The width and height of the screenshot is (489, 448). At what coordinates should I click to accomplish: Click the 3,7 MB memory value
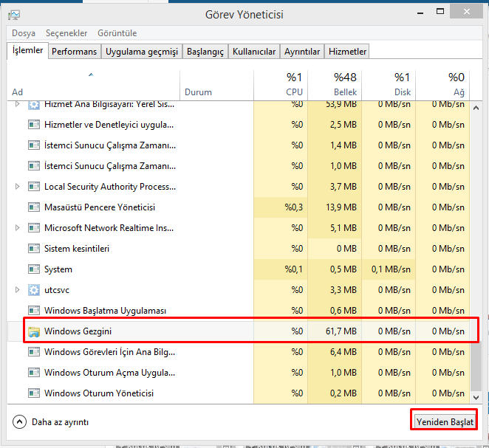pos(343,187)
